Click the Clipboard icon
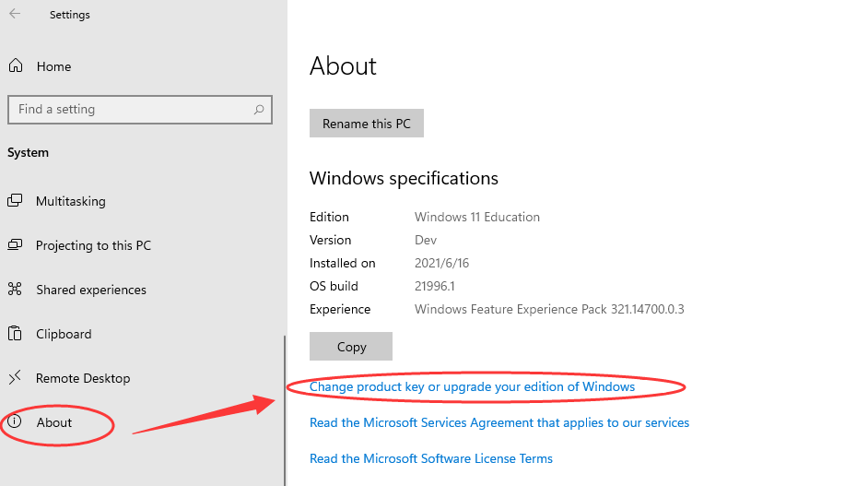The width and height of the screenshot is (868, 486). click(x=15, y=334)
